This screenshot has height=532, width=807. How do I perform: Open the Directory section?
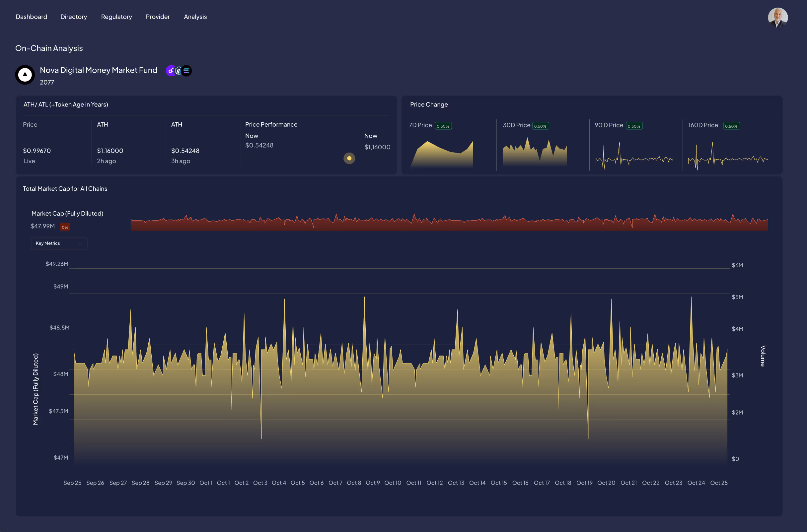tap(73, 17)
